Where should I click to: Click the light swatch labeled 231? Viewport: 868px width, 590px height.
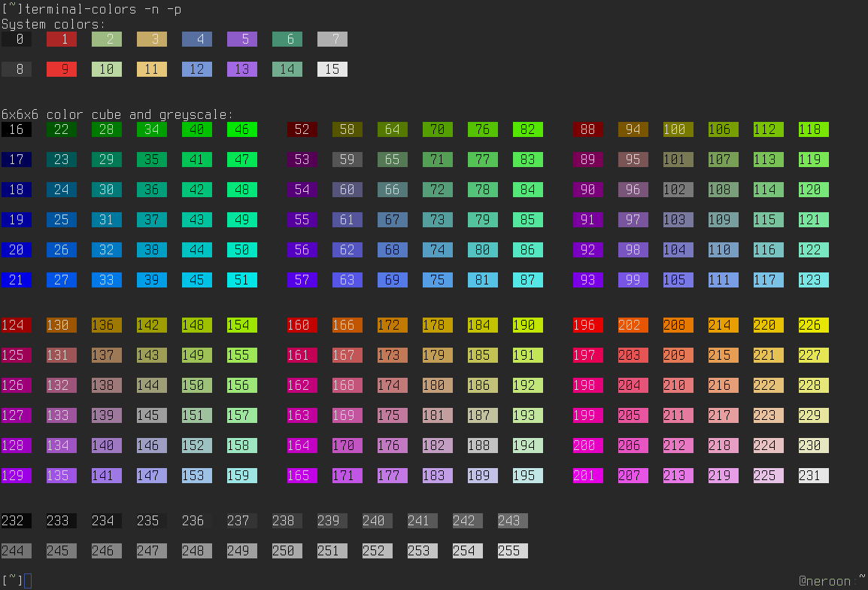point(813,476)
